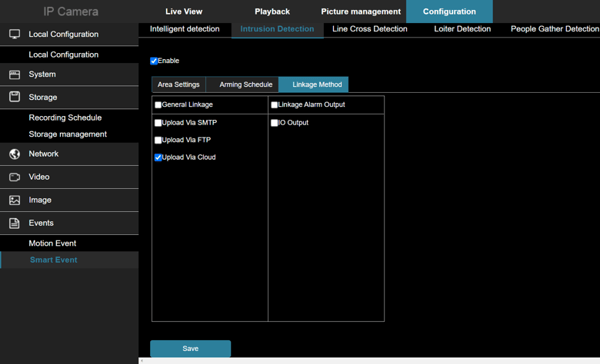600x364 pixels.
Task: Save the linkage method settings
Action: (191, 349)
